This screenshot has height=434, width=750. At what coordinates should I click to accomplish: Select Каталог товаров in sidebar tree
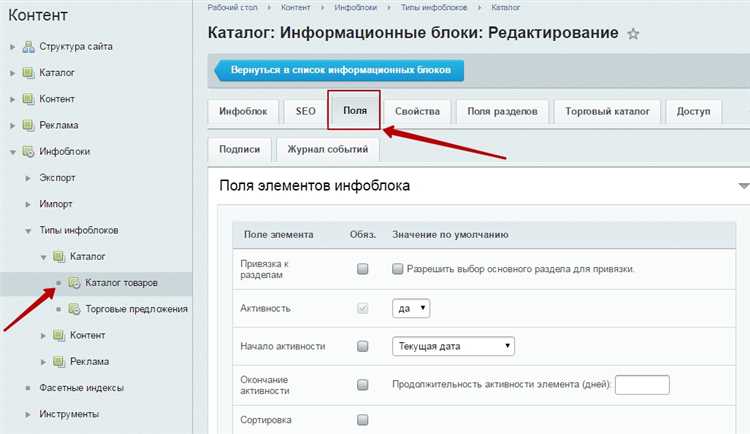pyautogui.click(x=121, y=283)
